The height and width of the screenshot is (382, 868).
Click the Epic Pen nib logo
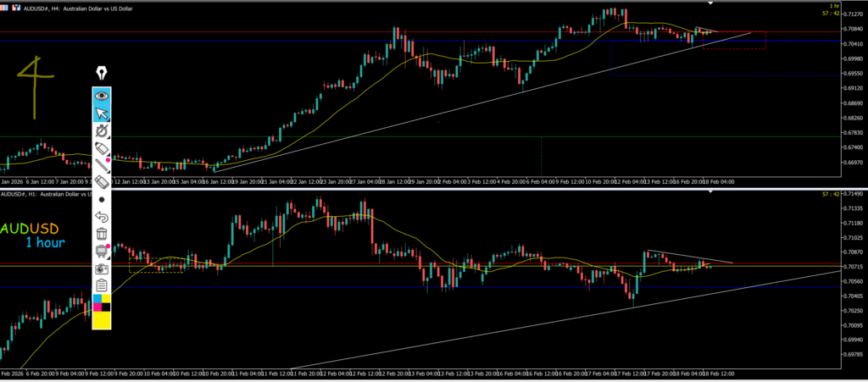[102, 73]
